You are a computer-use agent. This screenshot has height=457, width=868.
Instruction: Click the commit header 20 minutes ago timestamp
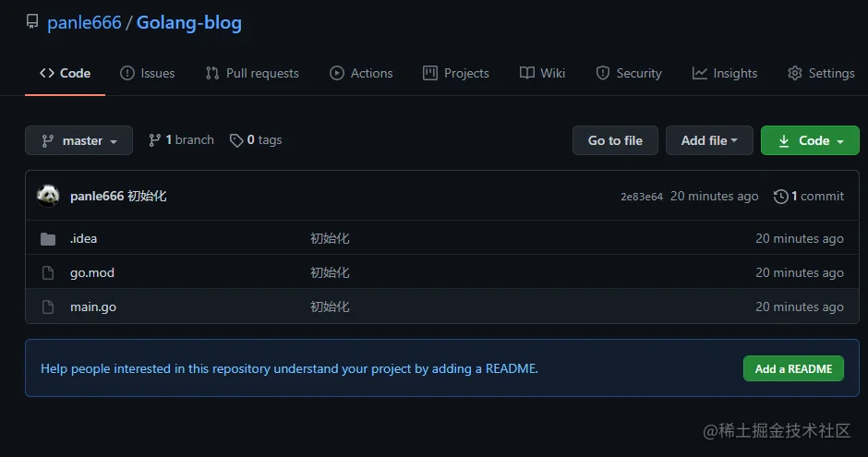click(714, 196)
